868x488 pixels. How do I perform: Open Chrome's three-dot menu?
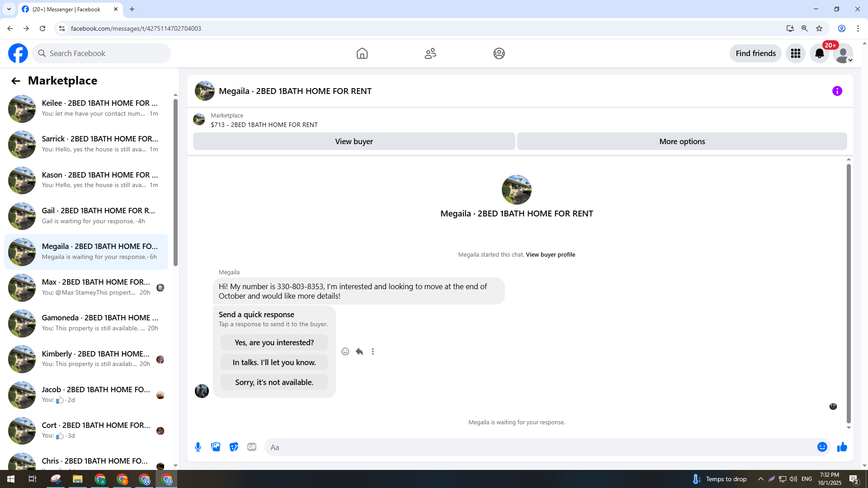click(858, 28)
